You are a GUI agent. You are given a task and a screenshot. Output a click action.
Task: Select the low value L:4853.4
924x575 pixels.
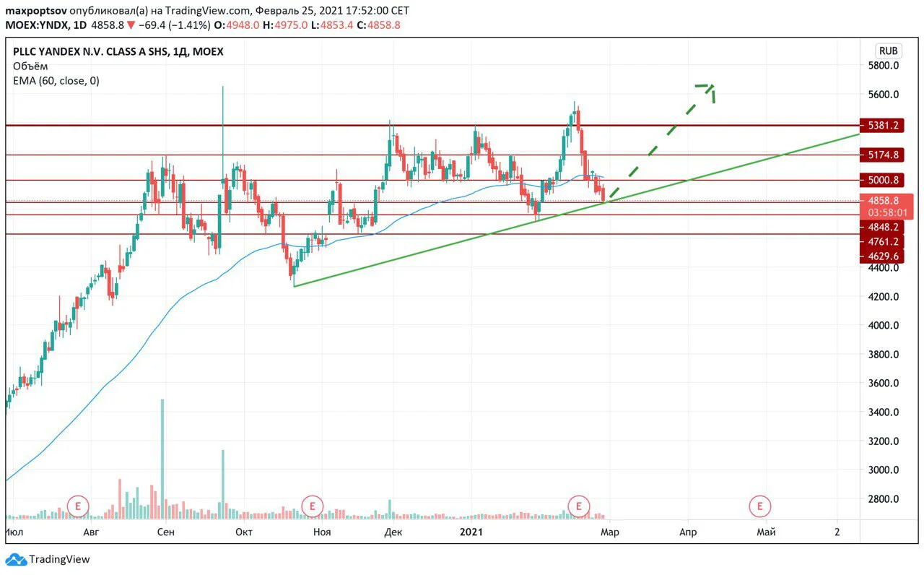click(333, 25)
